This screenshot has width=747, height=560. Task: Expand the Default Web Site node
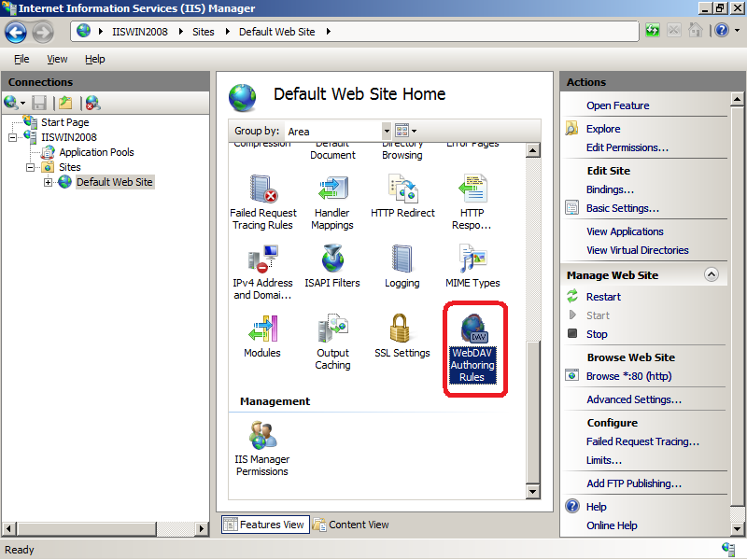[x=48, y=181]
